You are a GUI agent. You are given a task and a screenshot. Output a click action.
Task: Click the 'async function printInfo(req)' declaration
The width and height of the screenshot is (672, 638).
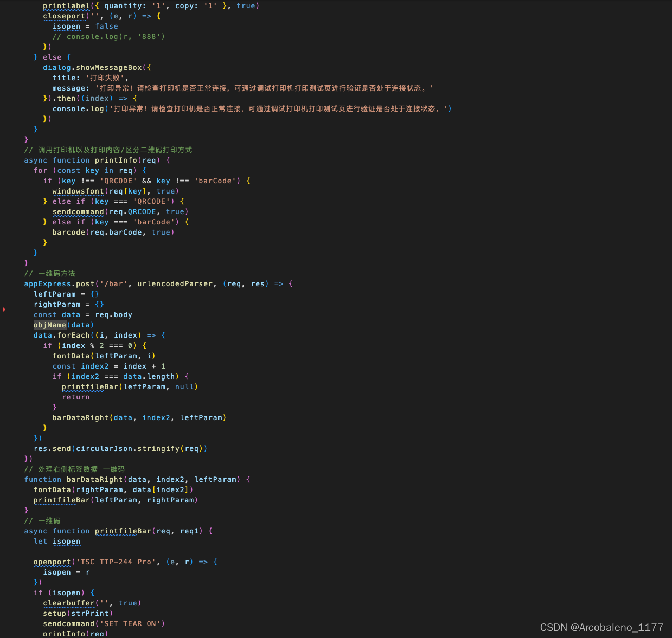[x=97, y=160]
